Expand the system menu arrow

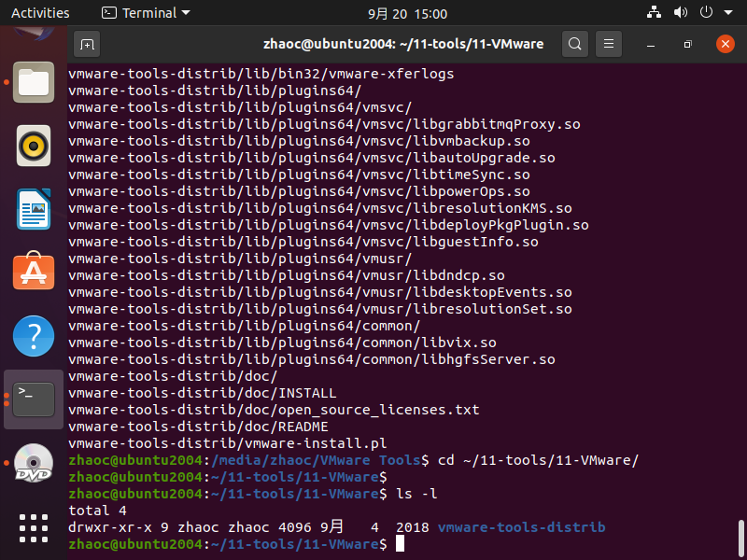click(728, 13)
